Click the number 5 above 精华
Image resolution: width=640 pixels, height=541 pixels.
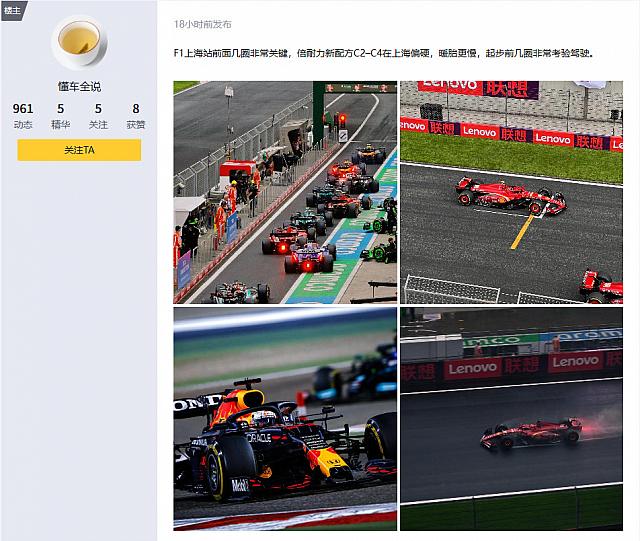point(60,109)
